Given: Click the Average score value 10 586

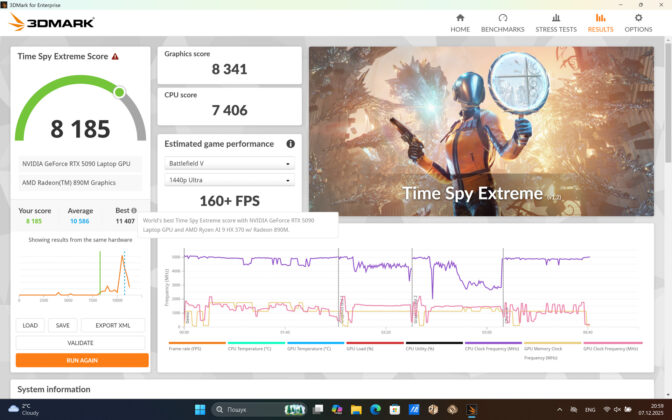Looking at the screenshot, I should click(80, 221).
